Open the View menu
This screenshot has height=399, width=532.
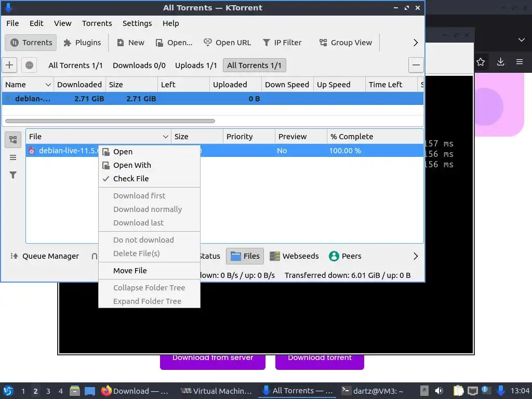click(x=63, y=23)
